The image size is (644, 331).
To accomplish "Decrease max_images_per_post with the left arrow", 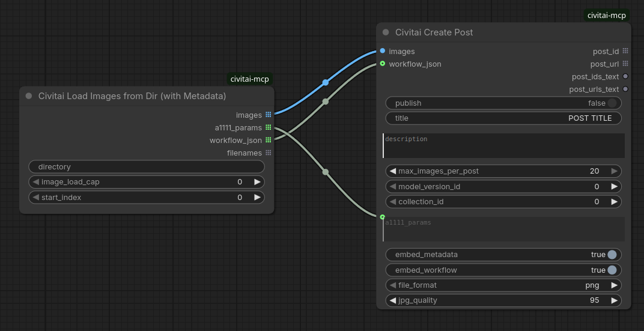I will (x=393, y=171).
